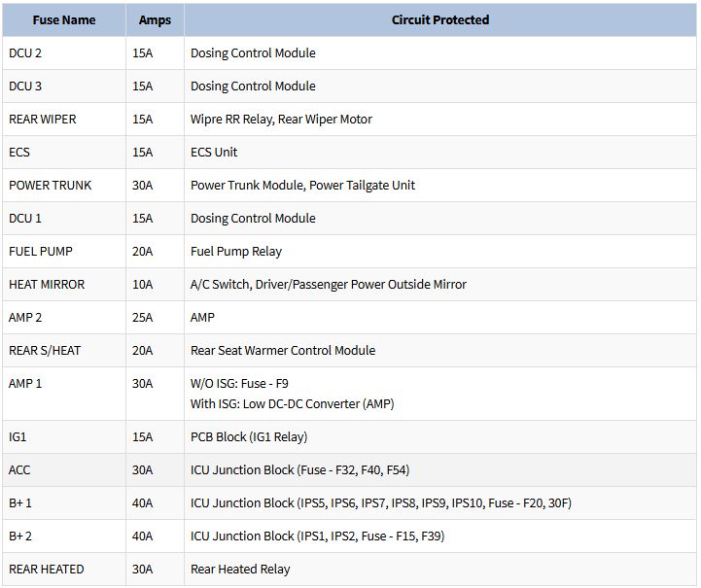Select the ECS Unit circuit cell
The height and width of the screenshot is (588, 701).
(x=214, y=153)
